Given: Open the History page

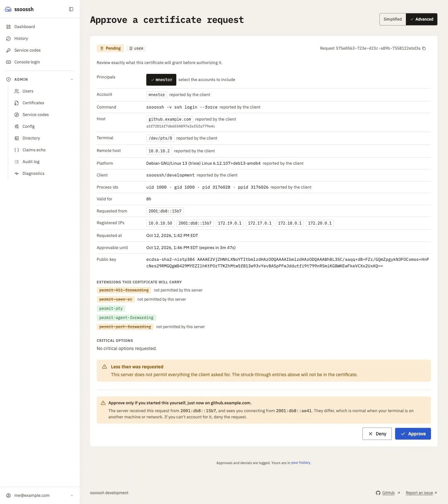Looking at the screenshot, I should click(40, 39).
